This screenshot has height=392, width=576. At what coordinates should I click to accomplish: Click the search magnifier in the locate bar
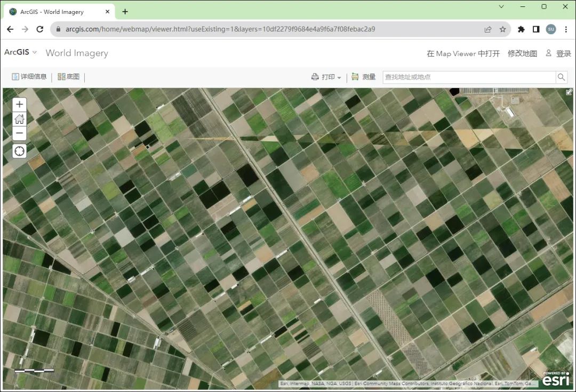click(561, 77)
